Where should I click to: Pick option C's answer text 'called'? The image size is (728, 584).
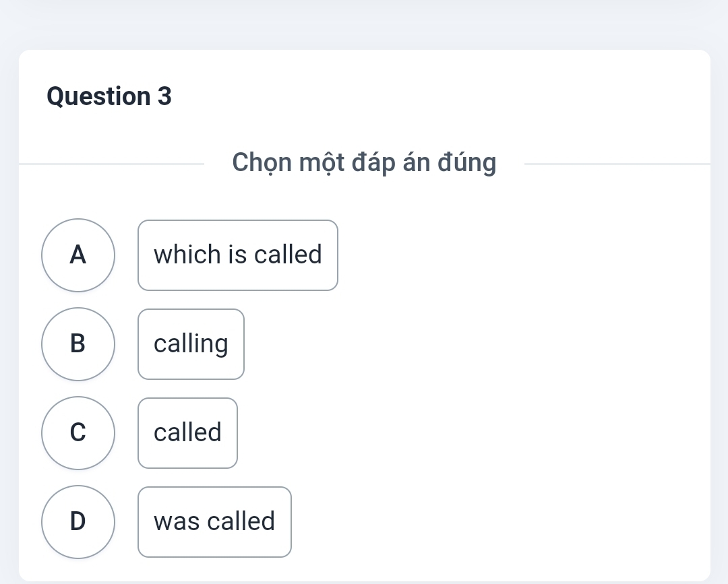tap(187, 433)
